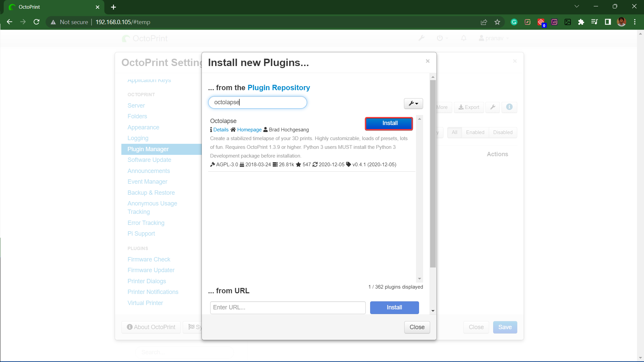This screenshot has height=362, width=644.
Task: Install the Octolapse plugin from repository
Action: pyautogui.click(x=389, y=123)
